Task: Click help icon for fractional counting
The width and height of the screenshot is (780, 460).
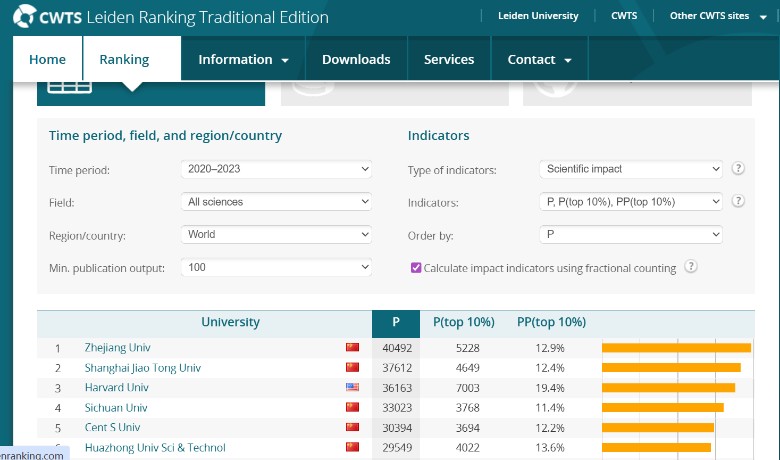Action: click(690, 267)
